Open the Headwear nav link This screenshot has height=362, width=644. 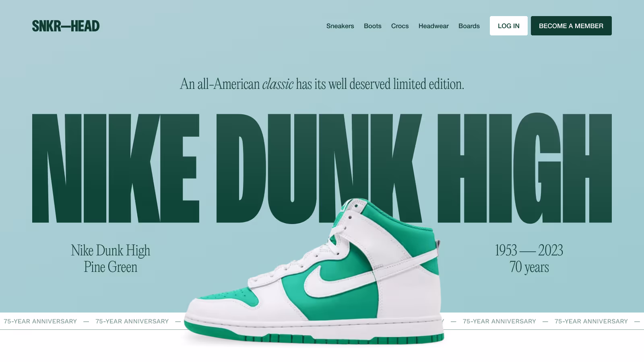pyautogui.click(x=433, y=26)
